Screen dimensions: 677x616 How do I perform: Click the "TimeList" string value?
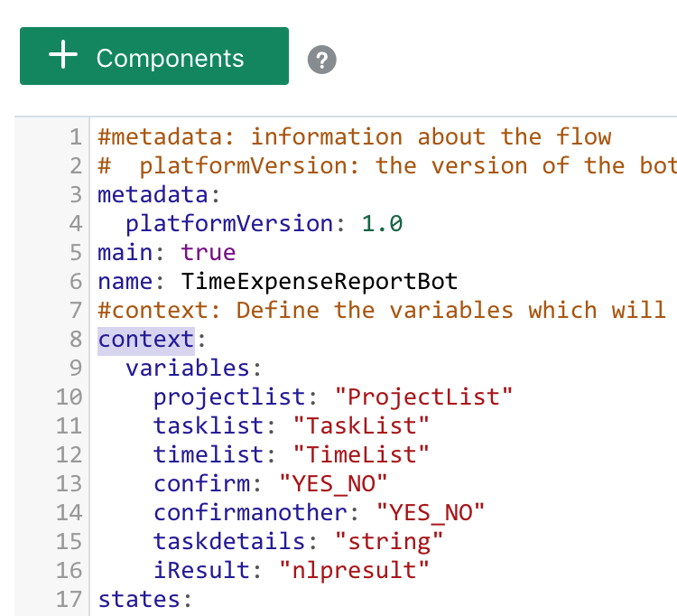tap(361, 455)
